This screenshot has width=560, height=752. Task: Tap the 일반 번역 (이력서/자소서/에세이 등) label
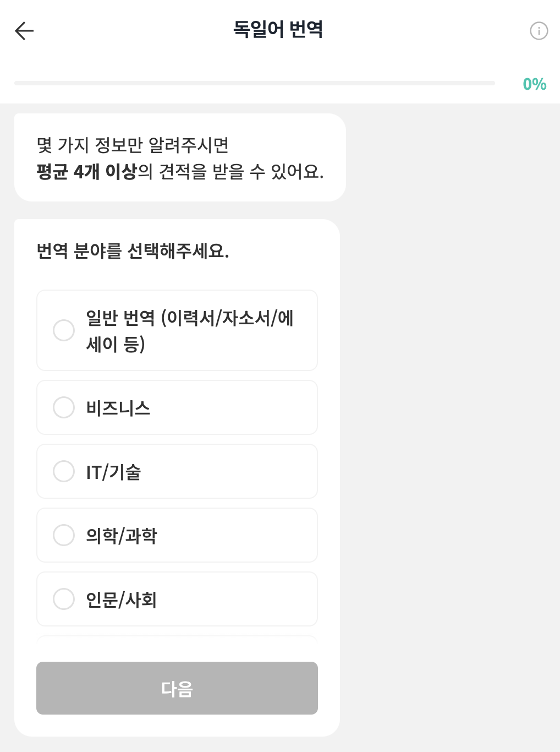pos(189,330)
